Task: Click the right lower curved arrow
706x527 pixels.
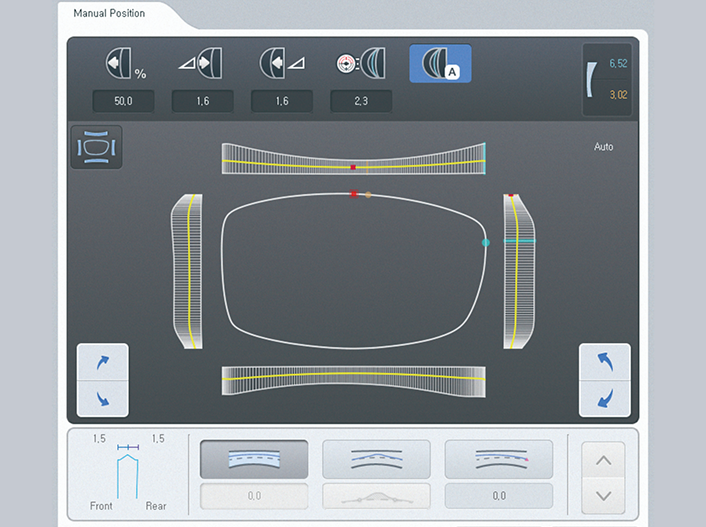Action: [x=605, y=399]
